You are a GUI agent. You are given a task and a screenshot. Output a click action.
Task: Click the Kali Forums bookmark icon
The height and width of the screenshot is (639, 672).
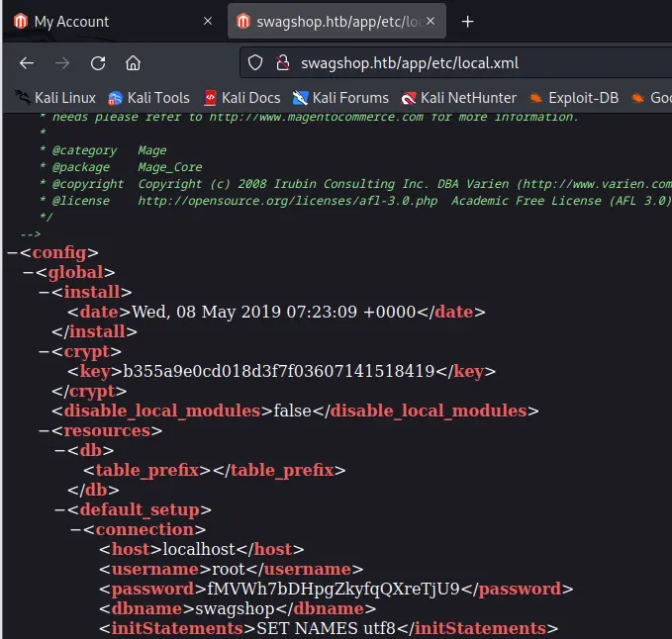point(300,99)
